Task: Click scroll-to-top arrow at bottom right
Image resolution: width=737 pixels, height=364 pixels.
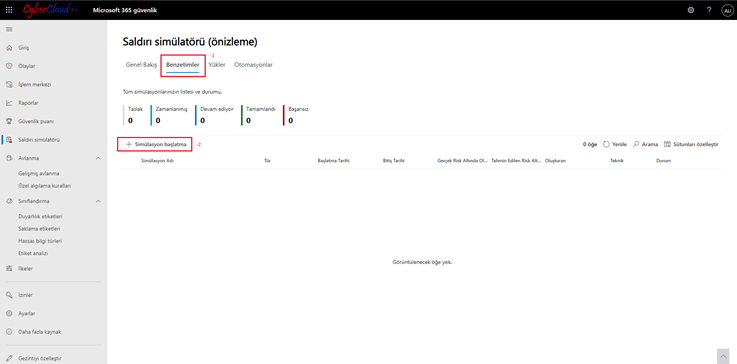Action: coord(722,355)
